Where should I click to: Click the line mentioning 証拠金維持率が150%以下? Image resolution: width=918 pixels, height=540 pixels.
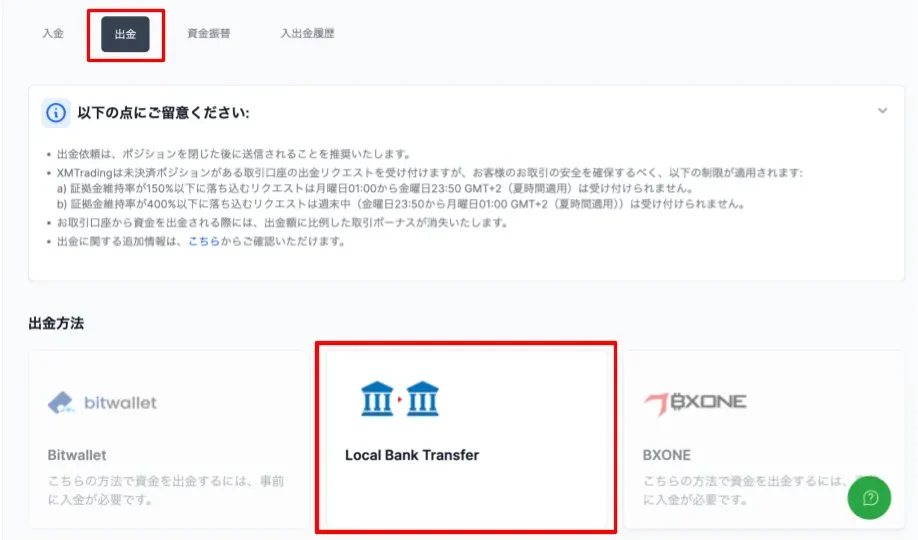375,189
